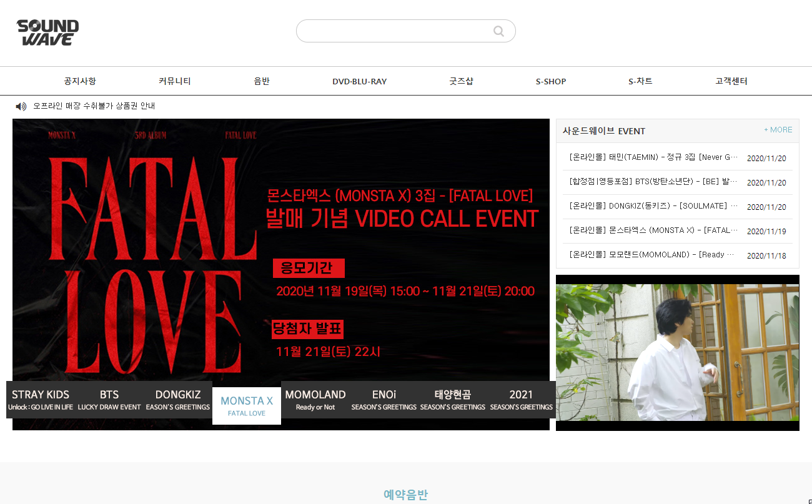Click the 사운드웨이브 EVENT panel title

click(604, 131)
